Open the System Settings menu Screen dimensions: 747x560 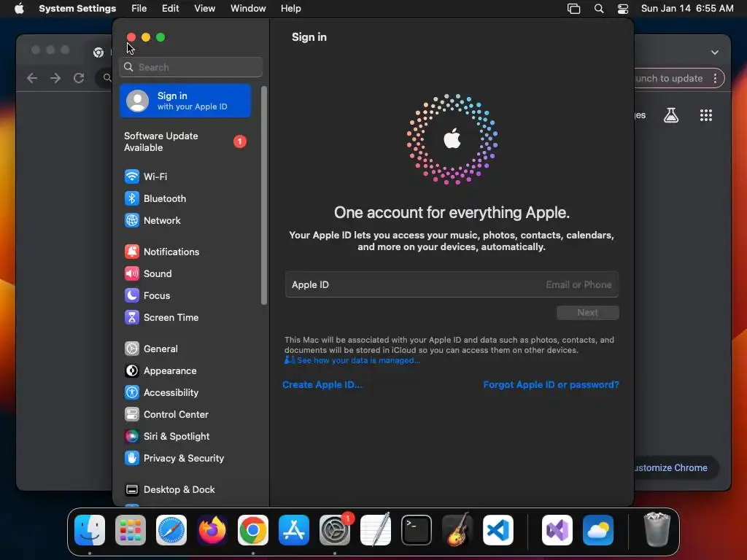point(77,9)
